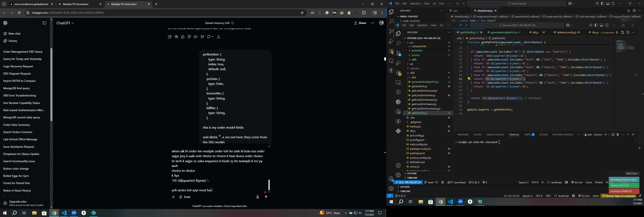The image size is (644, 217).
Task: Open ChatGPT model selector dropdown
Action: pos(65,23)
